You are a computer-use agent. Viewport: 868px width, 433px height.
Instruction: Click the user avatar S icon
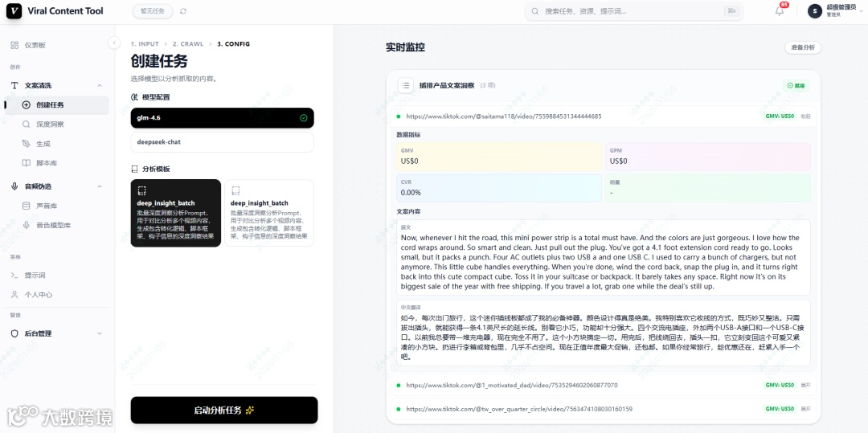814,11
